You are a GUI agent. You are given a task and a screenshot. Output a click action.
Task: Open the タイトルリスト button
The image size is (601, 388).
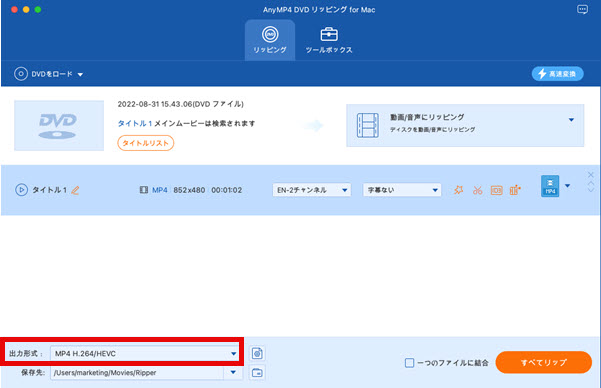[146, 143]
